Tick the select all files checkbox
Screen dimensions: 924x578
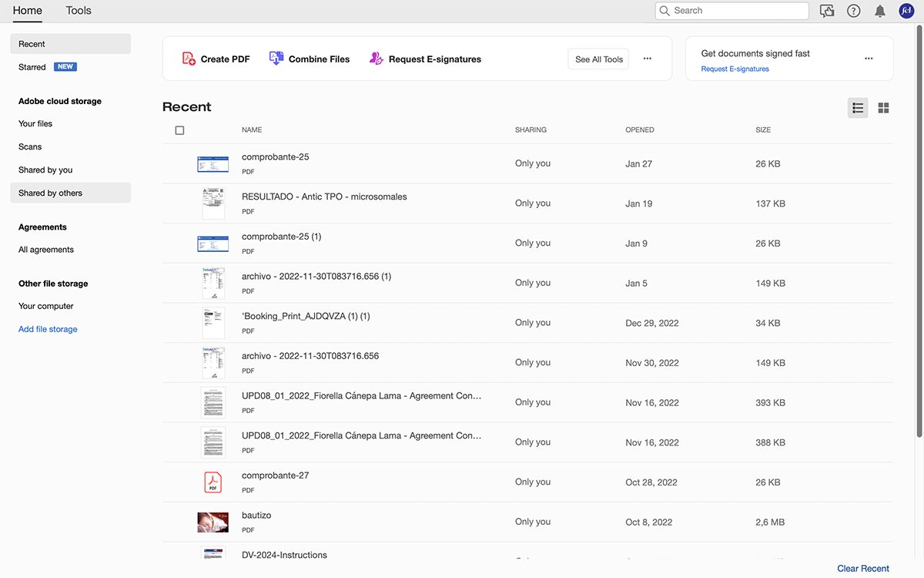[x=179, y=130]
